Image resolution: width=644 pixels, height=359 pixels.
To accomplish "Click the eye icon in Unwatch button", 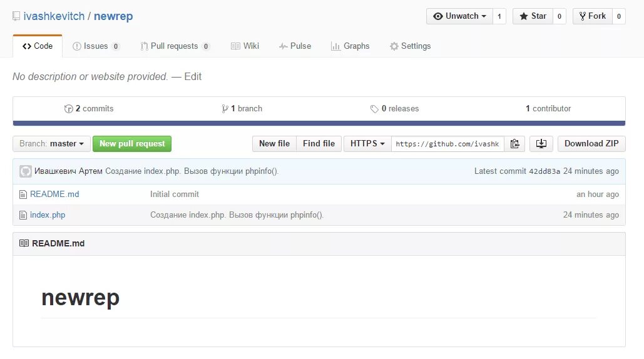I will coord(438,16).
